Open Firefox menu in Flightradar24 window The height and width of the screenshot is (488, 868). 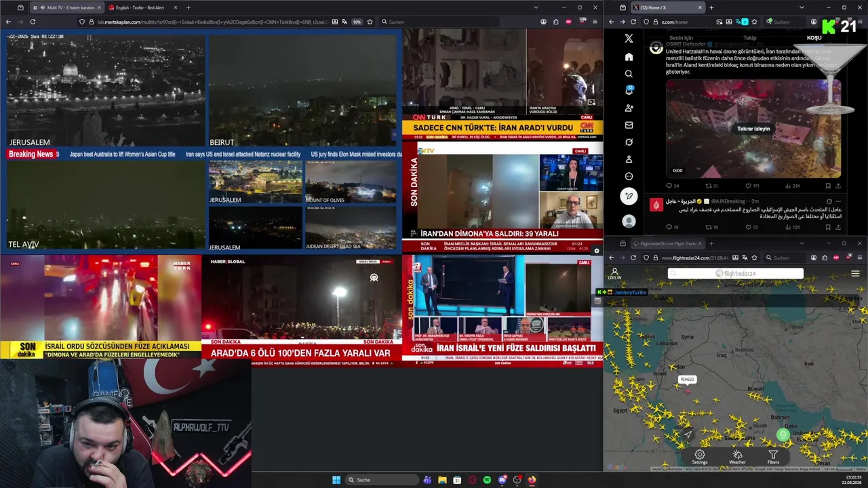point(860,258)
